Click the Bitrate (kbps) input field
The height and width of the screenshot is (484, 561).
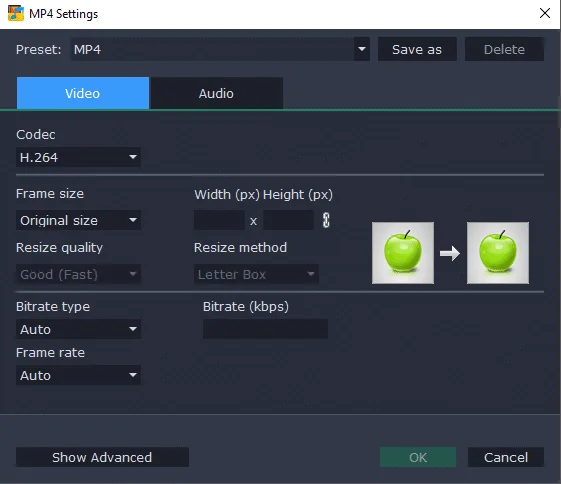[265, 329]
